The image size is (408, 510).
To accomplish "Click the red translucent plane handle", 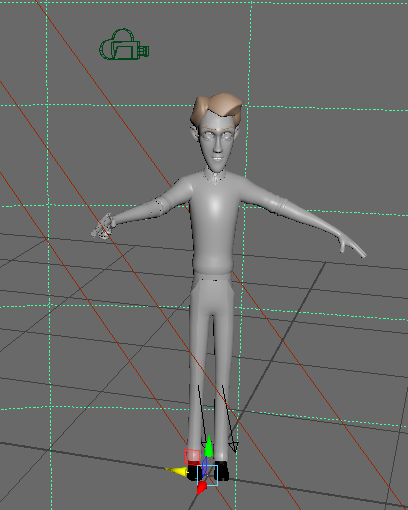I will click(192, 456).
